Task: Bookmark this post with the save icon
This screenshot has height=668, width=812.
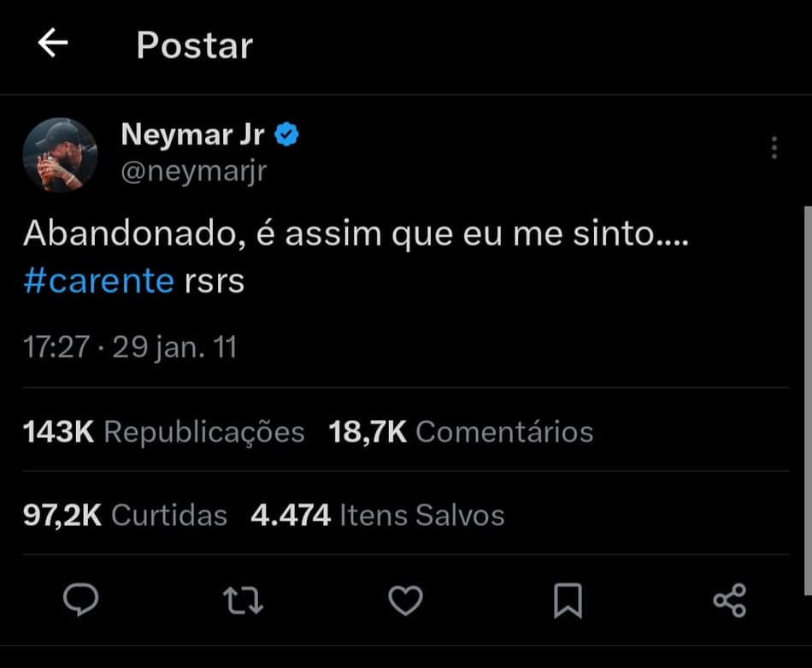Action: point(568,600)
